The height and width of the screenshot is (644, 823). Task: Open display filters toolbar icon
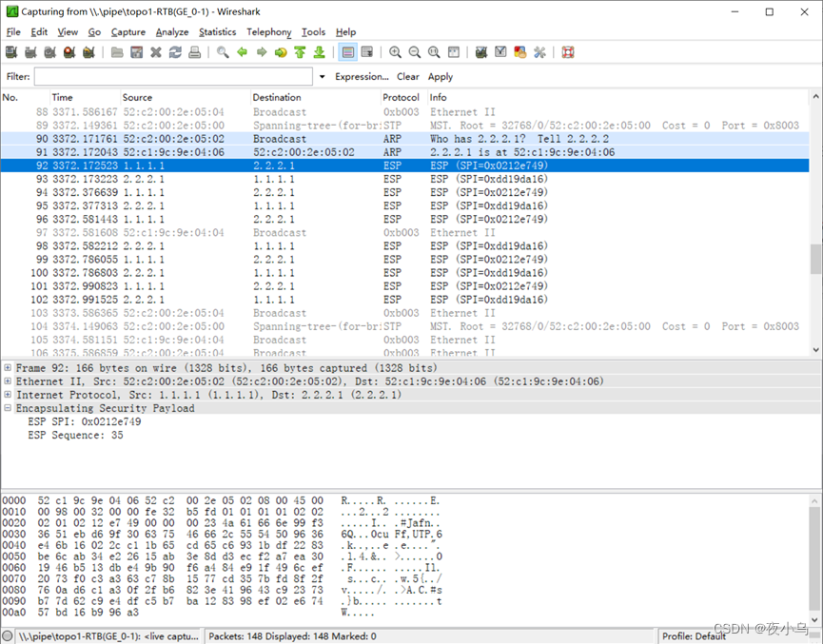[x=500, y=52]
